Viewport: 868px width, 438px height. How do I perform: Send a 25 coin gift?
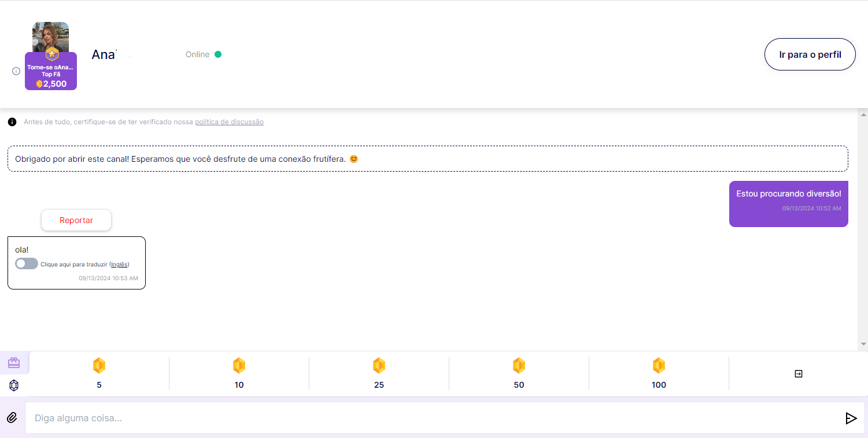(379, 373)
